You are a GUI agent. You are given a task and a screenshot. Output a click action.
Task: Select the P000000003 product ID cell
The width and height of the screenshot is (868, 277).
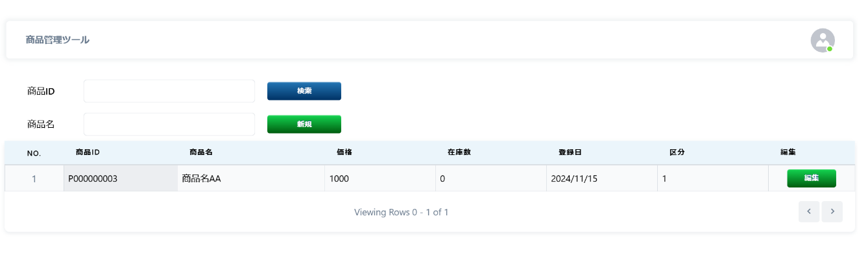tap(121, 178)
